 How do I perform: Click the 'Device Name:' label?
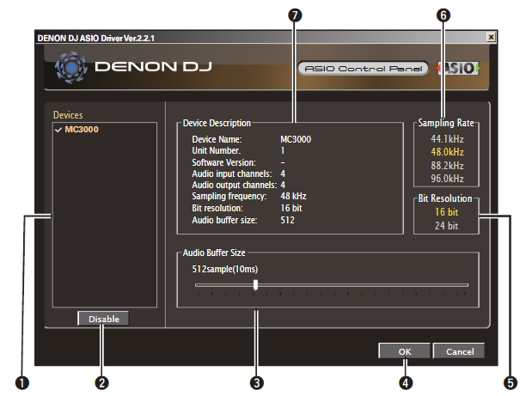coord(217,139)
